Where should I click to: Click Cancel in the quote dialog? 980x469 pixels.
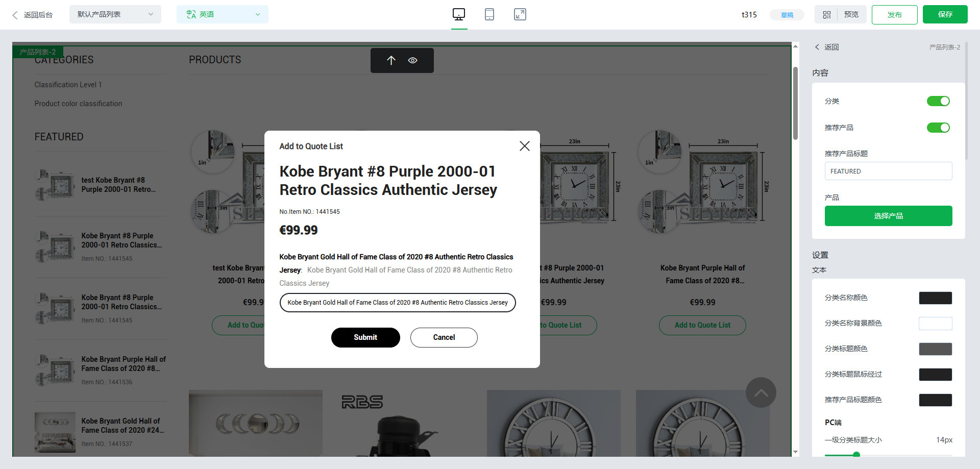click(444, 337)
